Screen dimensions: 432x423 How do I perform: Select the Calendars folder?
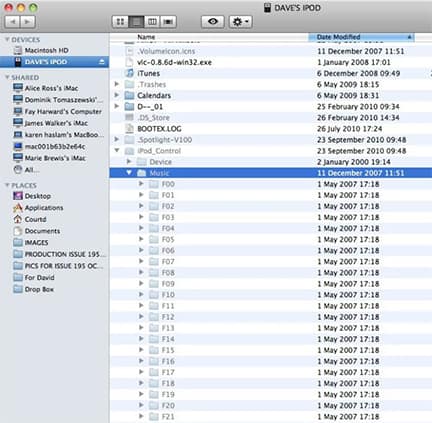[x=154, y=96]
